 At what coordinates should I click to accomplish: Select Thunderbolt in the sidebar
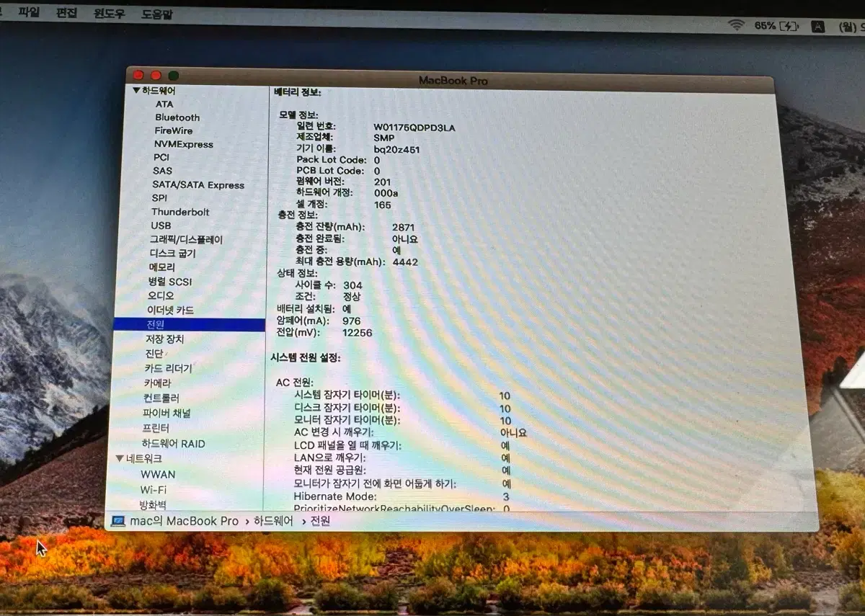pyautogui.click(x=180, y=212)
